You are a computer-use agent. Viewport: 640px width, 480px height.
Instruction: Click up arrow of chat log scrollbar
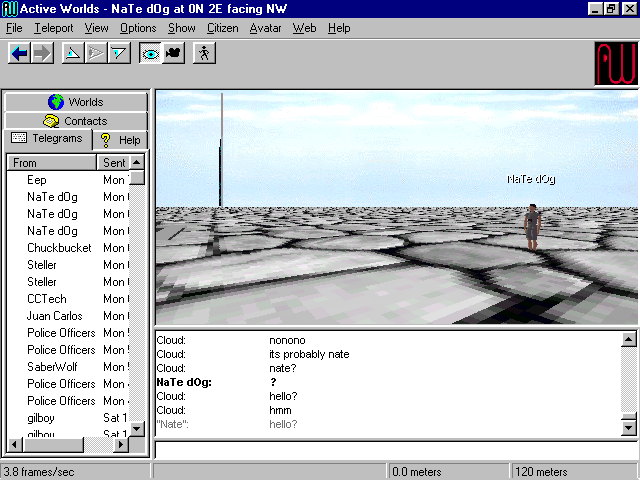pos(629,340)
